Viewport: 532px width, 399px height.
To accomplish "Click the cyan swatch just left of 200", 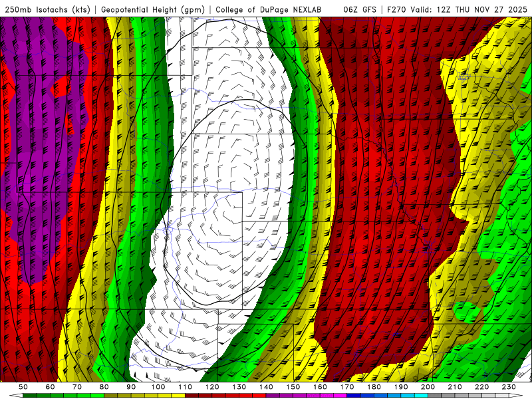I will [422, 396].
